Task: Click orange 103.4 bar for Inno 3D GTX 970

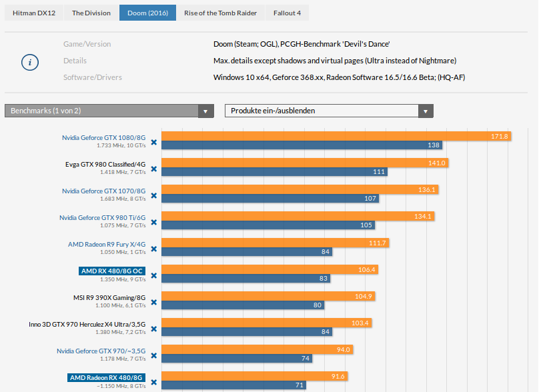Action: point(267,323)
